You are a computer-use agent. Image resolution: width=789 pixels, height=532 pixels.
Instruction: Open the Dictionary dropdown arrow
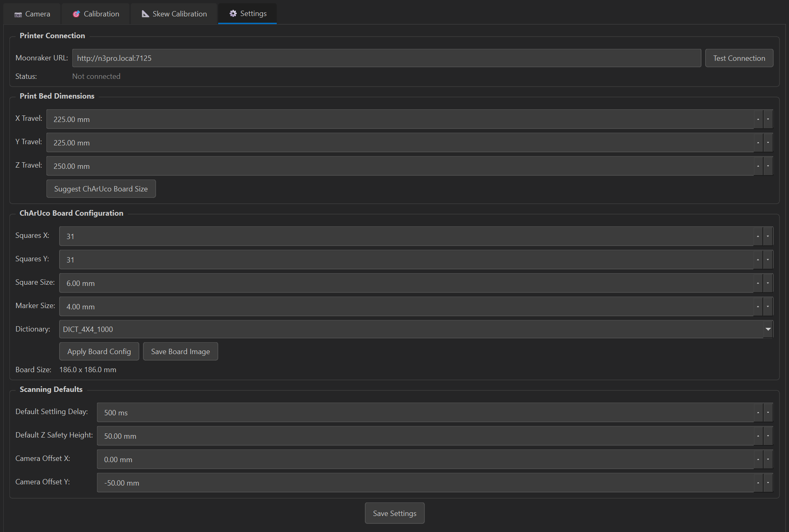tap(768, 329)
